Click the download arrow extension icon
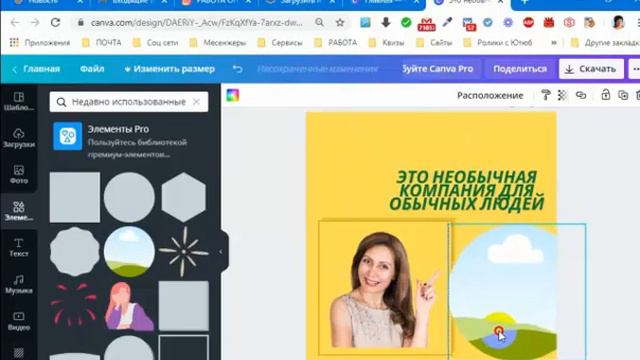640x360 pixels. 386,23
